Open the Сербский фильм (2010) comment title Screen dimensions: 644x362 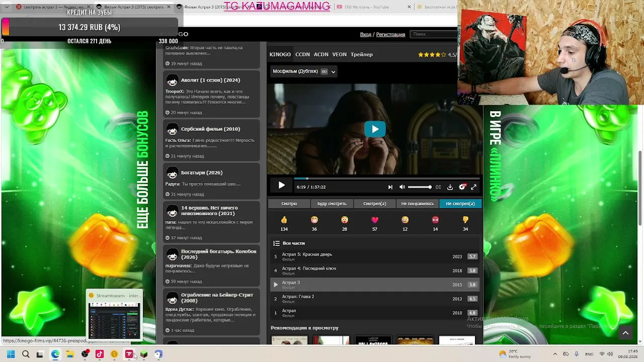pos(210,129)
